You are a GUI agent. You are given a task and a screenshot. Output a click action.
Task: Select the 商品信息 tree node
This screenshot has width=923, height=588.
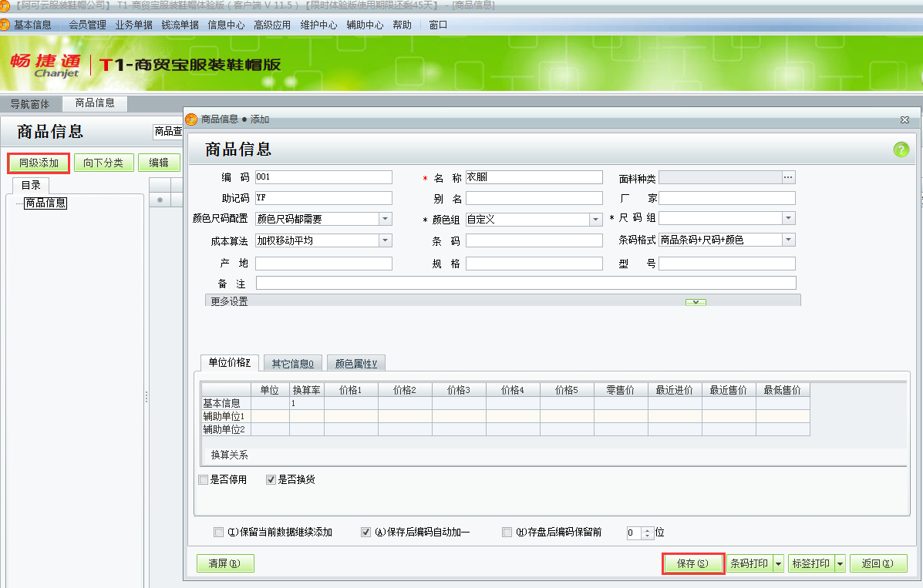click(x=45, y=203)
